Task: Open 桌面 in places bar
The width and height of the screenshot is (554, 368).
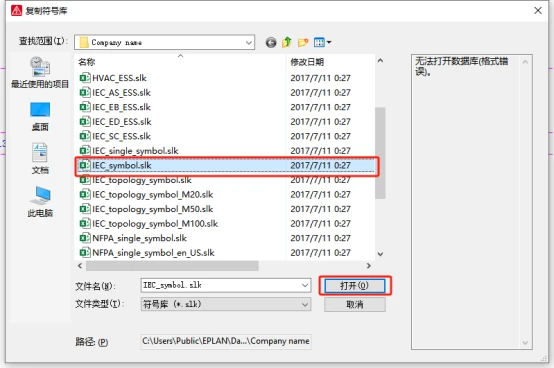Action: 40,117
